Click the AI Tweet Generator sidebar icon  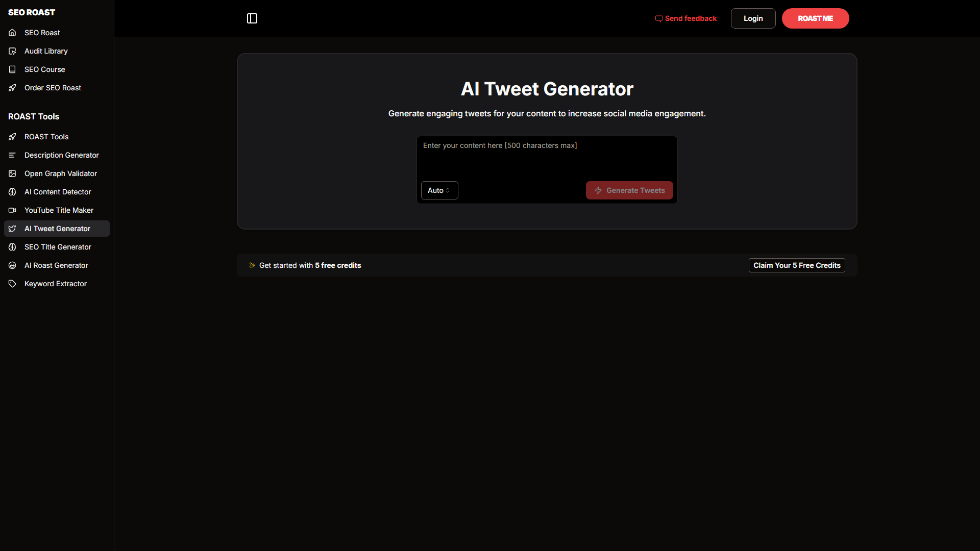coord(12,228)
